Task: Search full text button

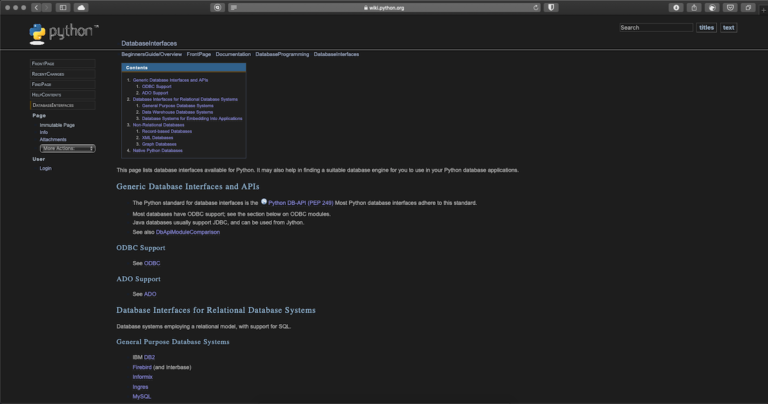Action: pos(728,27)
